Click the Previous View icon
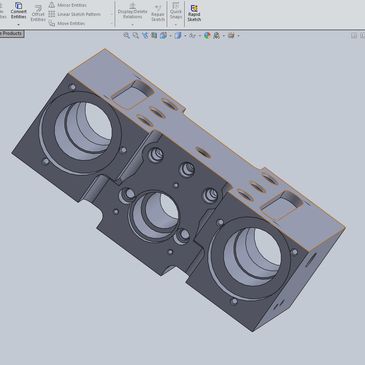This screenshot has height=365, width=365. click(x=145, y=35)
